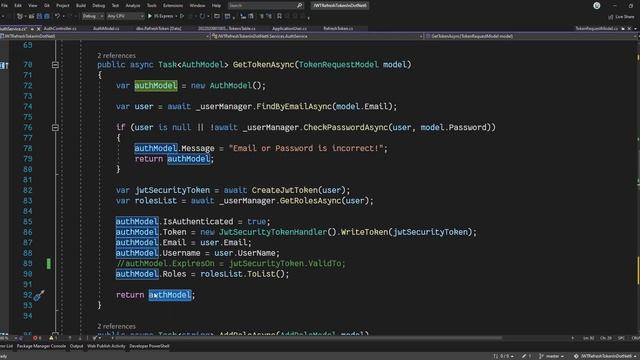Screen dimensions: 640x360
Task: Click the master branch indicator
Action: click(x=552, y=356)
